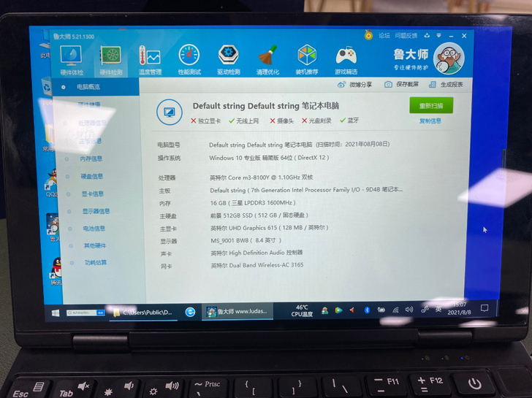Select 功耗估算 in sidebar
This screenshot has height=398, width=532.
[x=96, y=262]
